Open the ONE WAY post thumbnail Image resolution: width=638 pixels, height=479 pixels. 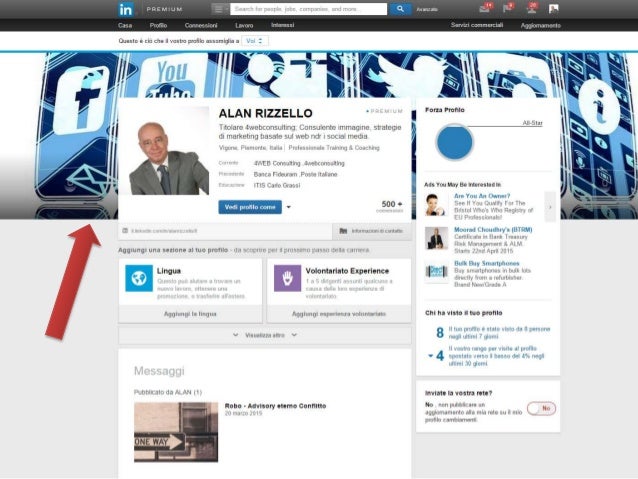176,432
